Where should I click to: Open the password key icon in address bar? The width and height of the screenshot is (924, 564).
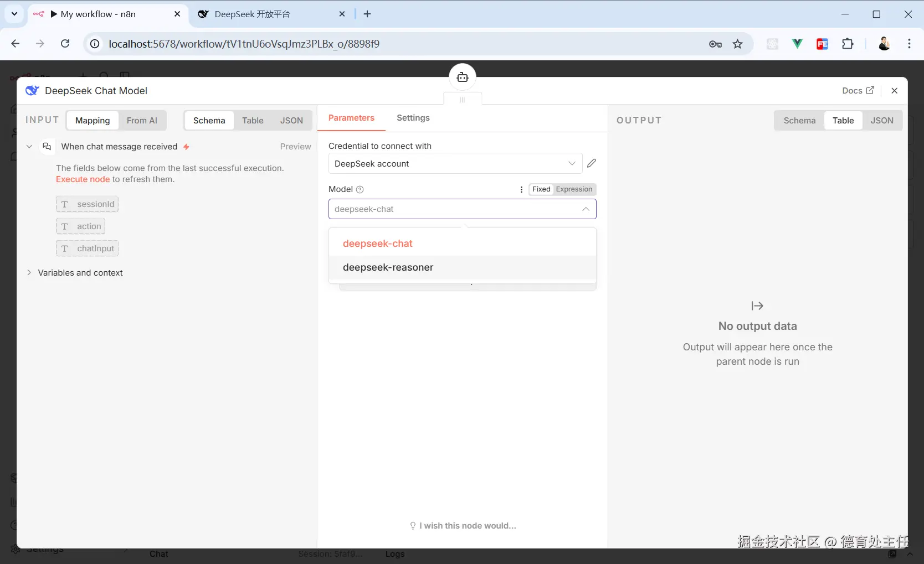click(x=715, y=44)
